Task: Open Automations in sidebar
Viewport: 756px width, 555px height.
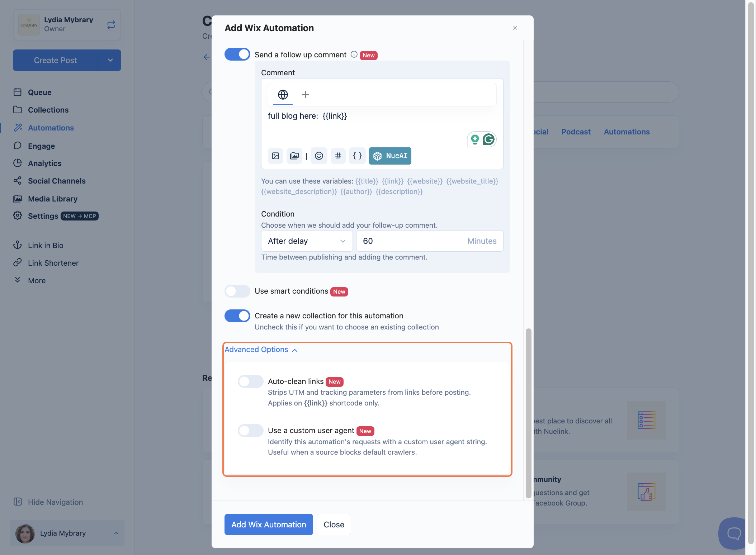Action: (43, 128)
